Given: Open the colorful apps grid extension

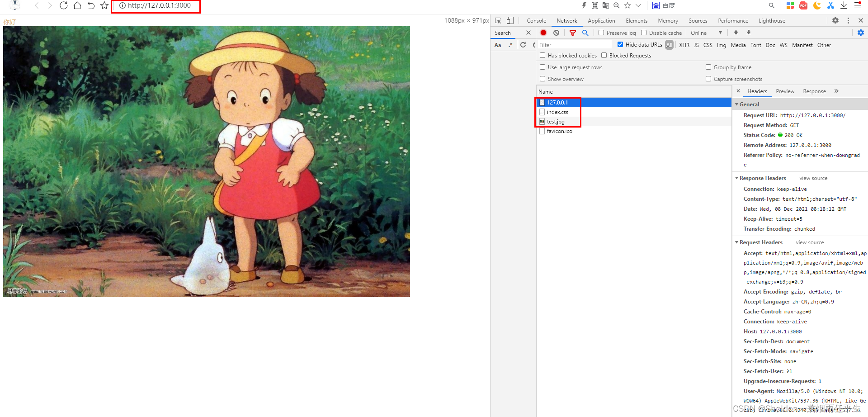Looking at the screenshot, I should coord(790,5).
